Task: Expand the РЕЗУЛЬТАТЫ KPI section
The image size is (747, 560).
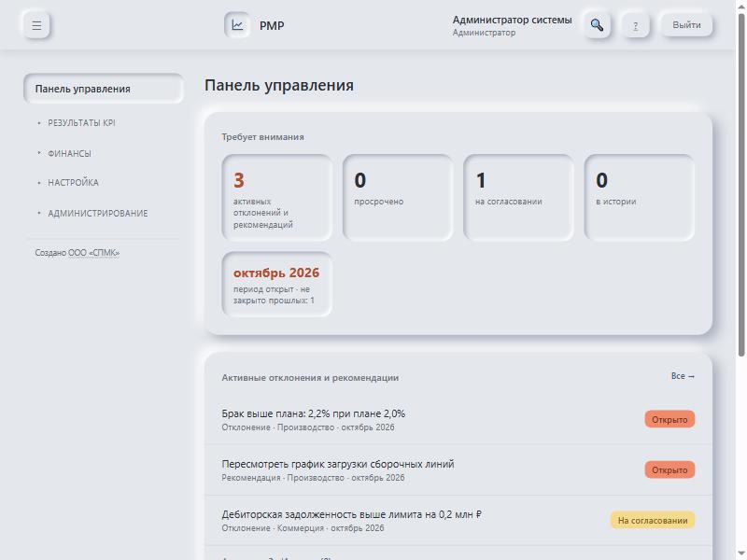Action: click(81, 123)
